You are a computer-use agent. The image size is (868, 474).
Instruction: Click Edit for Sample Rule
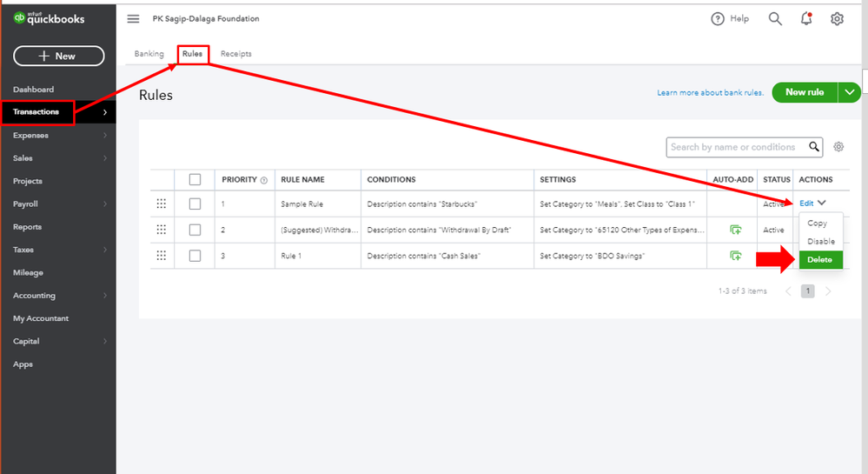coord(806,203)
